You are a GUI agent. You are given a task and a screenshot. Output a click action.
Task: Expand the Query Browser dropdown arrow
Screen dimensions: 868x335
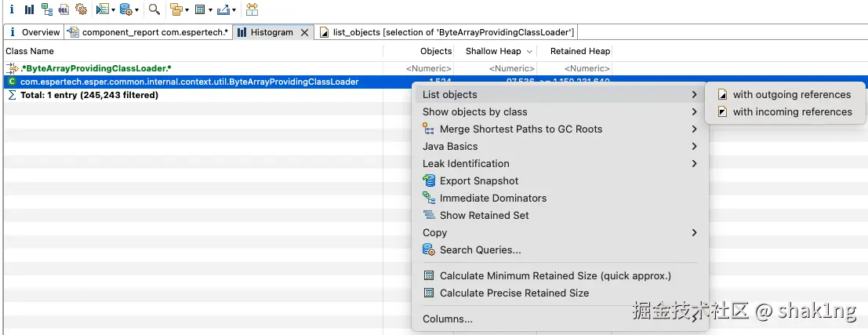point(136,10)
